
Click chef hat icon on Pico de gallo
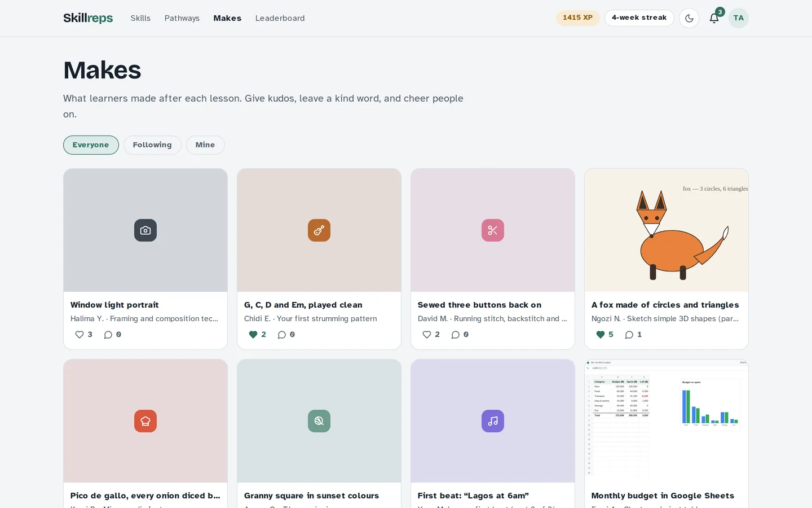pos(145,421)
